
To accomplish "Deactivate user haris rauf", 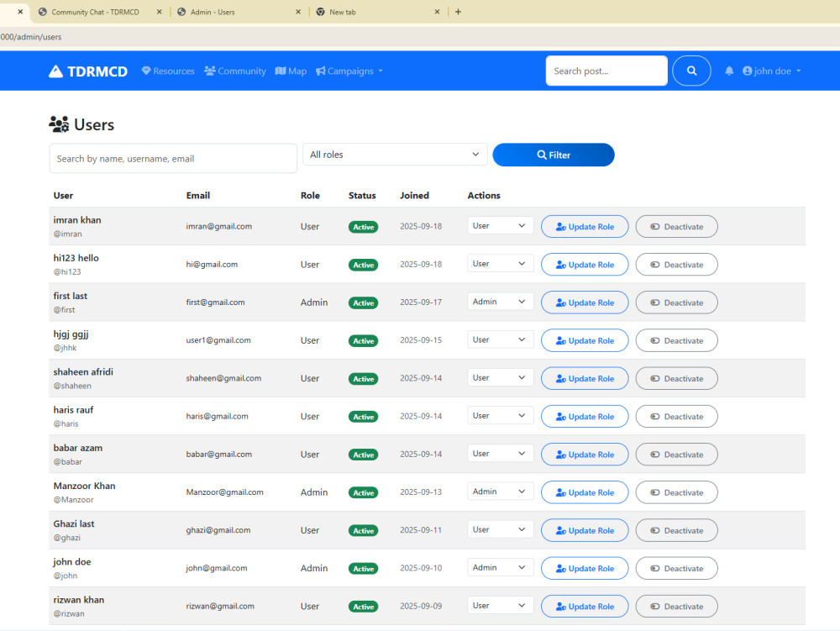I will pyautogui.click(x=676, y=417).
